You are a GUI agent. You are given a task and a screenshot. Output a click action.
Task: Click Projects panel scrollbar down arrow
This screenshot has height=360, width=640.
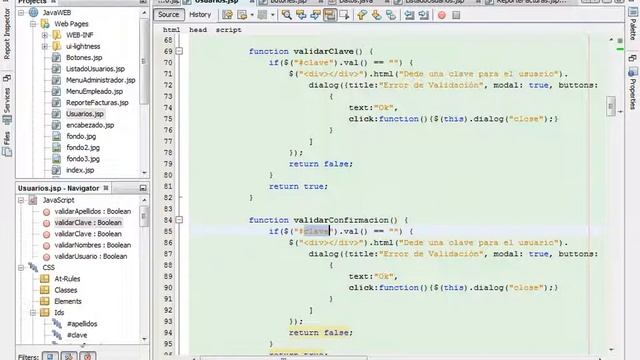click(144, 172)
